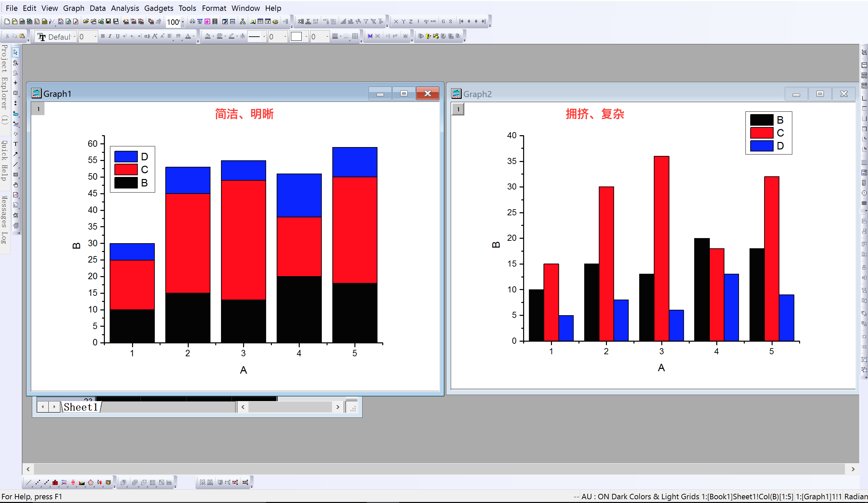
Task: Open the zoom level 100 dropdown
Action: (183, 22)
